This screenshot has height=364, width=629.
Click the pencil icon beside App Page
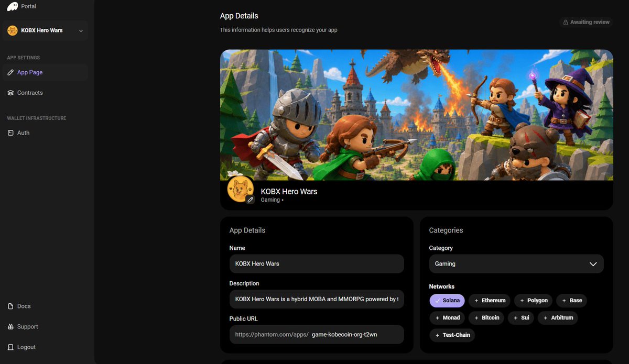[10, 72]
